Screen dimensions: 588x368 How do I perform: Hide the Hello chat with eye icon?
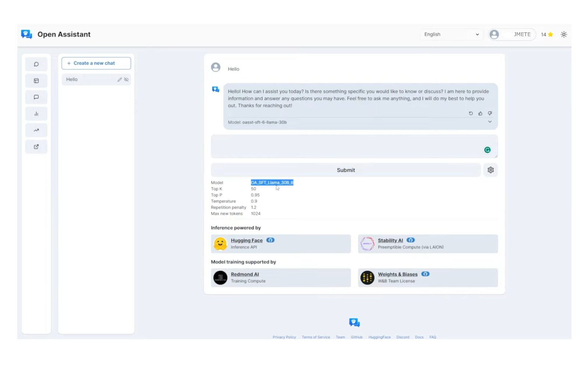[126, 79]
